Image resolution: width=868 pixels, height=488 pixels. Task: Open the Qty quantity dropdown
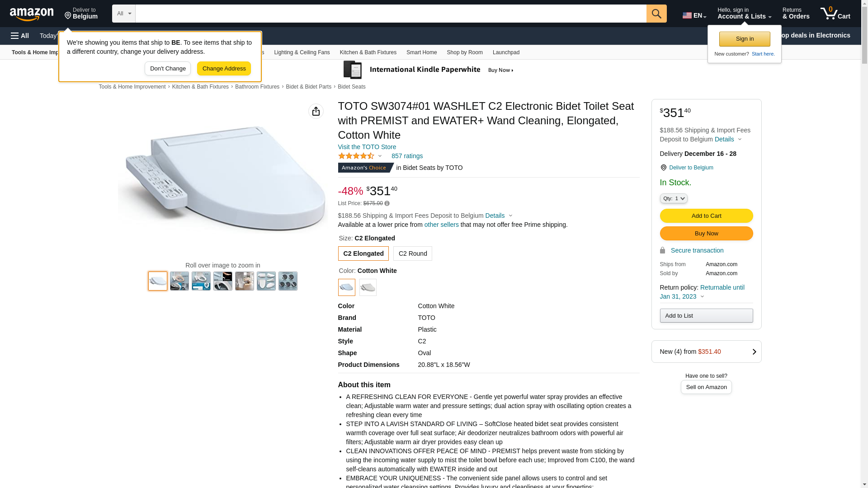(x=674, y=198)
